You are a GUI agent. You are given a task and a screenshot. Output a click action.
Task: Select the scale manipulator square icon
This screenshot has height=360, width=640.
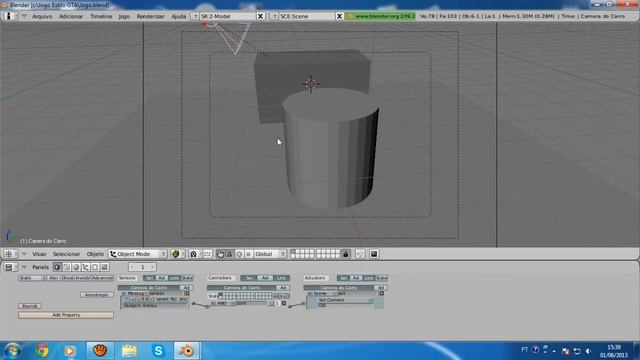248,254
